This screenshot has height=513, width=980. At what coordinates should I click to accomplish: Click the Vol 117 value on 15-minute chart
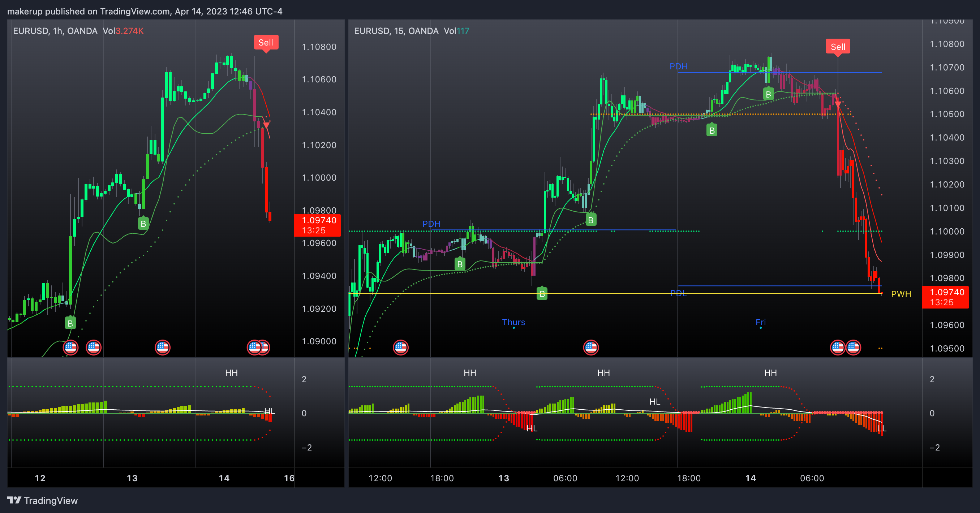pyautogui.click(x=463, y=31)
